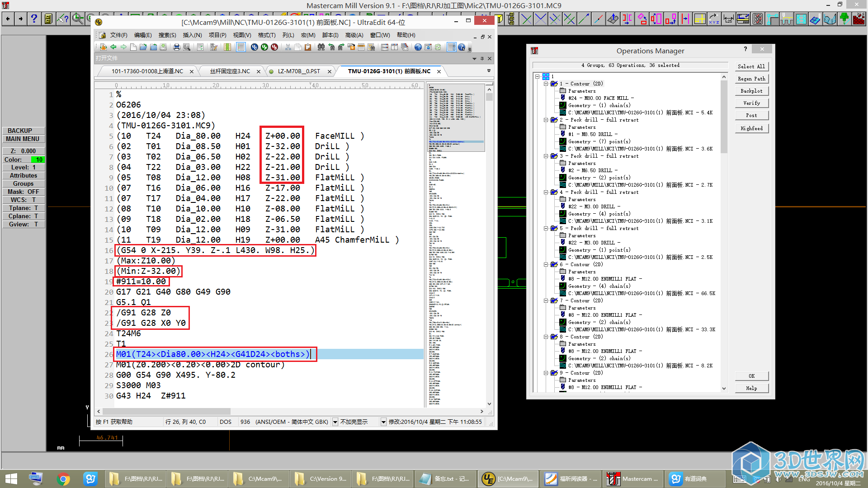Click Mastercam pocket toolpath icon
Image resolution: width=868 pixels, height=488 pixels.
801,19
